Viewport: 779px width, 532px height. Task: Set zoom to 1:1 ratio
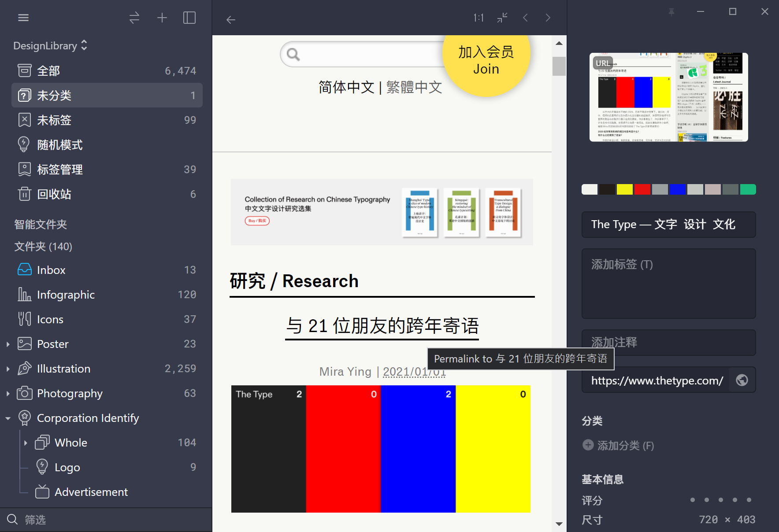pos(479,18)
